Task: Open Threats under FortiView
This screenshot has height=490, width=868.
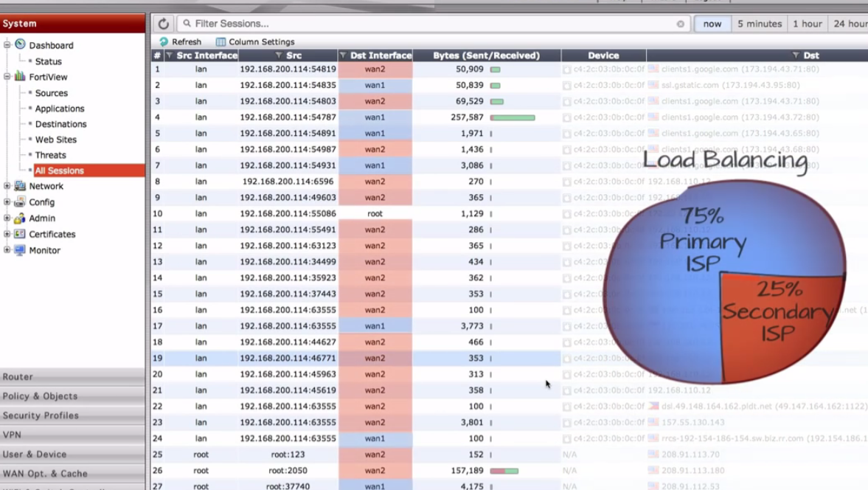Action: (x=50, y=155)
